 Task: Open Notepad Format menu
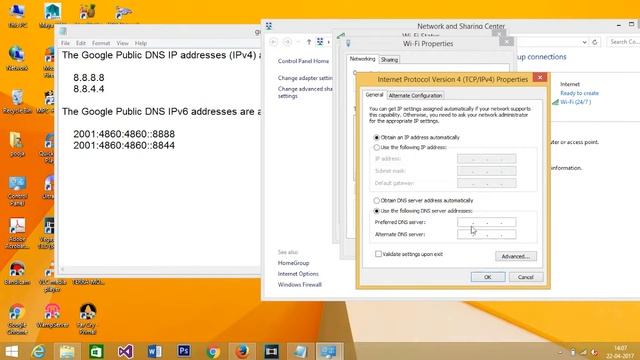coord(101,43)
